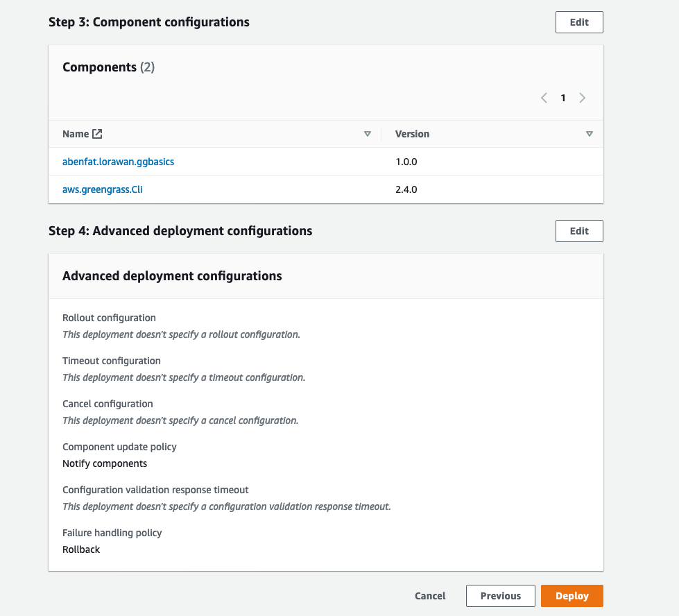Viewport: 679px width, 616px height.
Task: Sort by Version column triangle
Action: point(590,134)
